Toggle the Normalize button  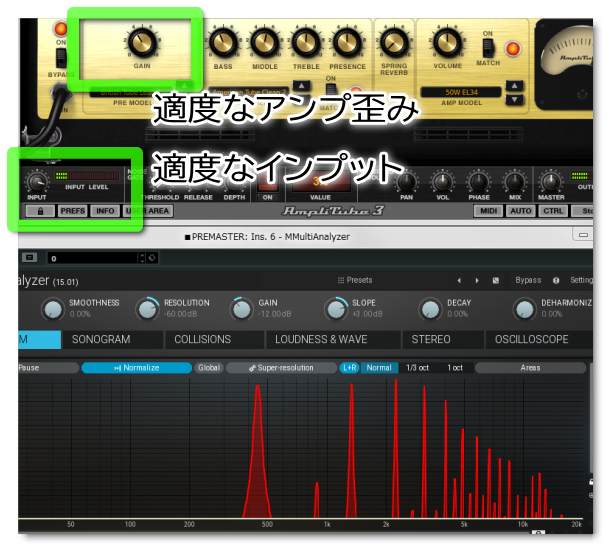tap(137, 368)
